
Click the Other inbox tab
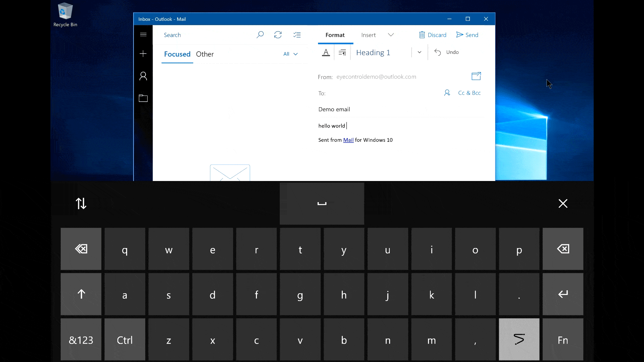pos(205,54)
